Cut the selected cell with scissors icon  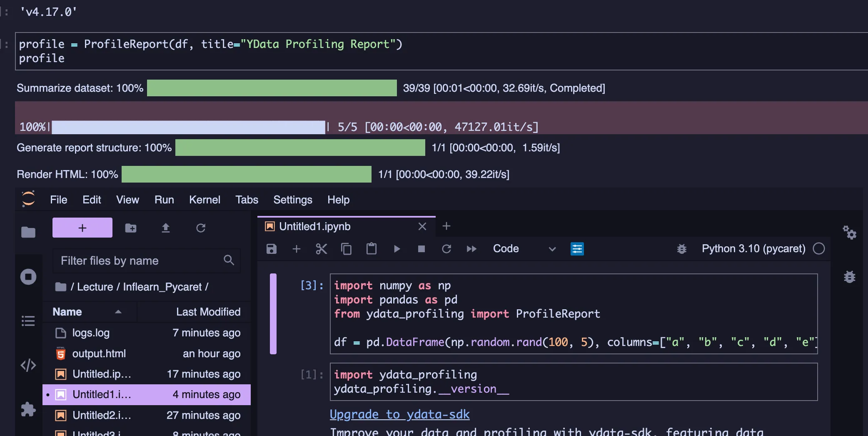[321, 249]
